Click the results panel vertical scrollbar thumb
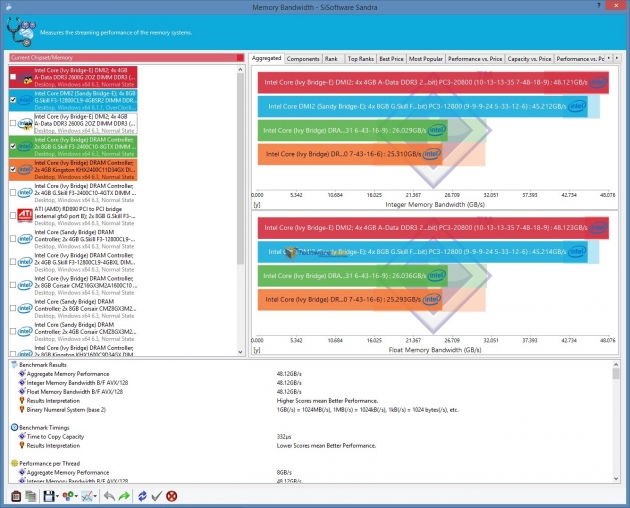Viewport: 630px width, 508px height. point(616,374)
